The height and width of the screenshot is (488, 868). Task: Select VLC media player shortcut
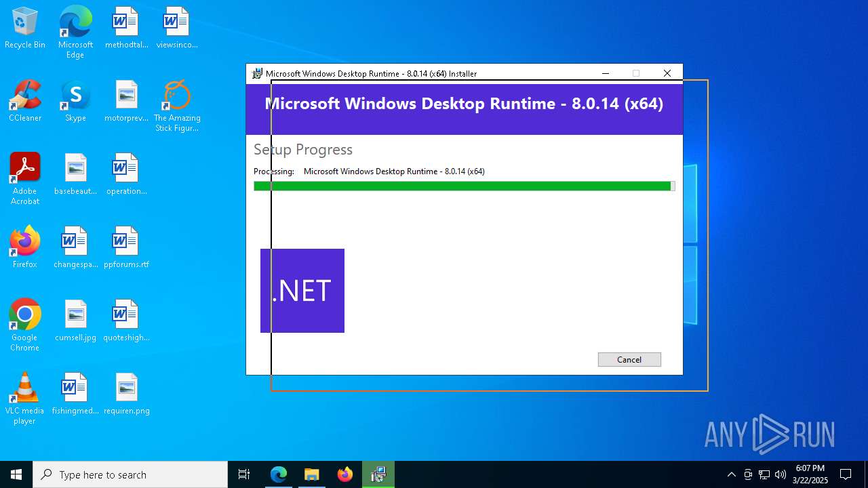(25, 399)
